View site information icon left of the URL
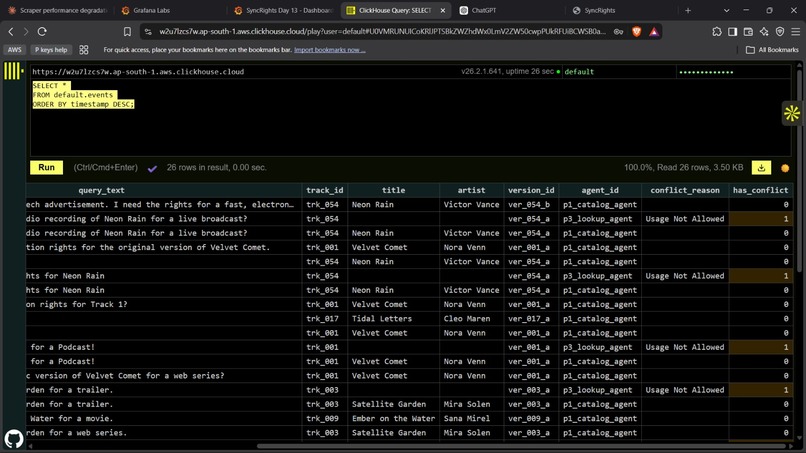806x453 pixels. 148,32
